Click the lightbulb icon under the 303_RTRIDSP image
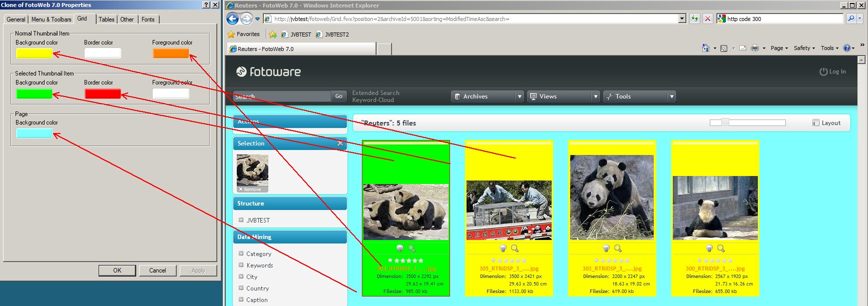The height and width of the screenshot is (306, 868). 606,248
